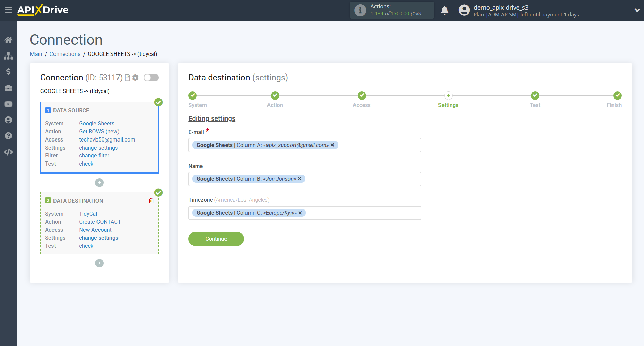Click the gear icon next to Connection ID

coord(135,78)
